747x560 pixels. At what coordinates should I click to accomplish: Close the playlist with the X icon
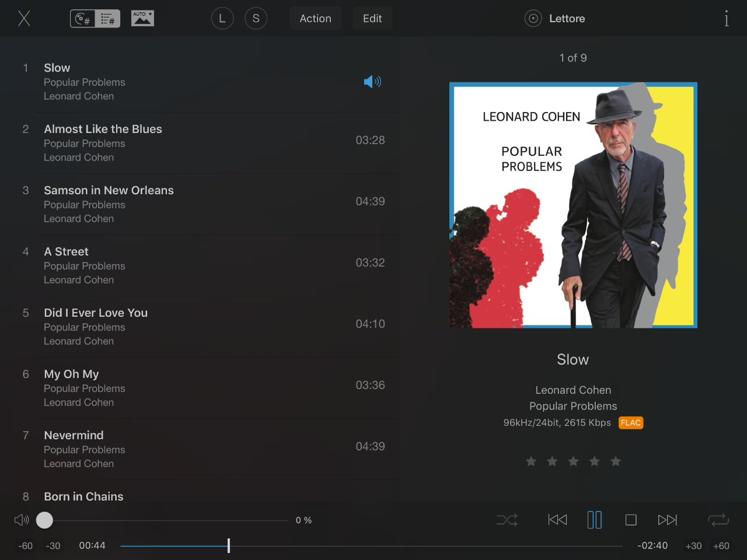pyautogui.click(x=24, y=19)
